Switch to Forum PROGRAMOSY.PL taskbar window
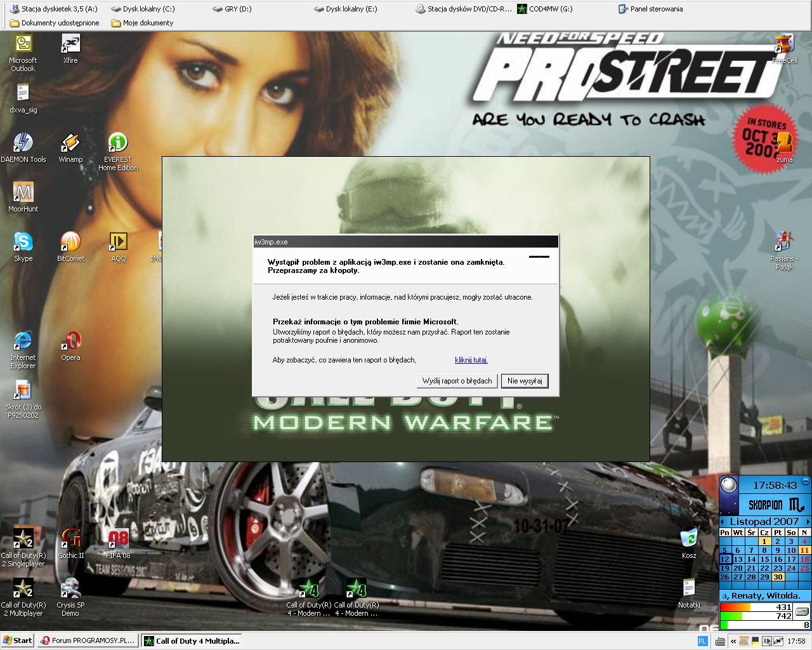Screen dimensions: 812x650 coord(88,640)
